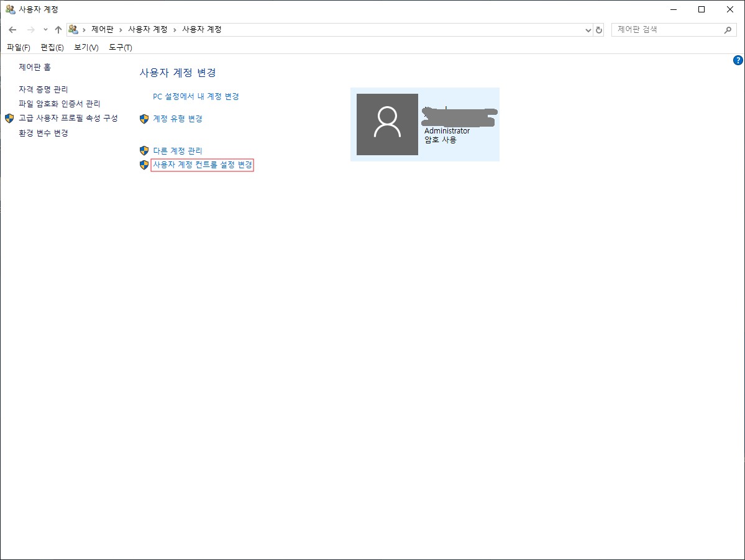
Task: Click 제어판 in the breadcrumb path
Action: pos(102,29)
